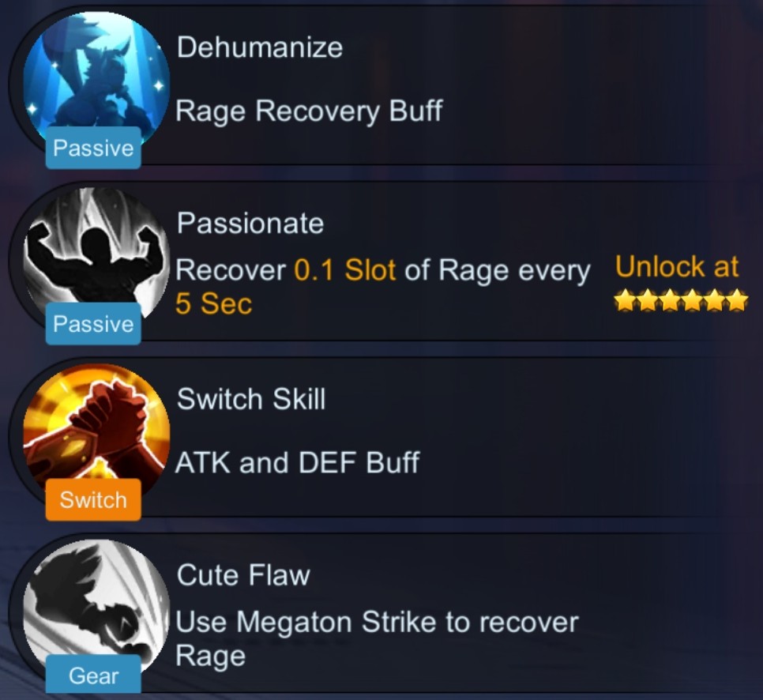Click the Rage Recovery Buff description
This screenshot has height=700, width=763.
tap(309, 111)
